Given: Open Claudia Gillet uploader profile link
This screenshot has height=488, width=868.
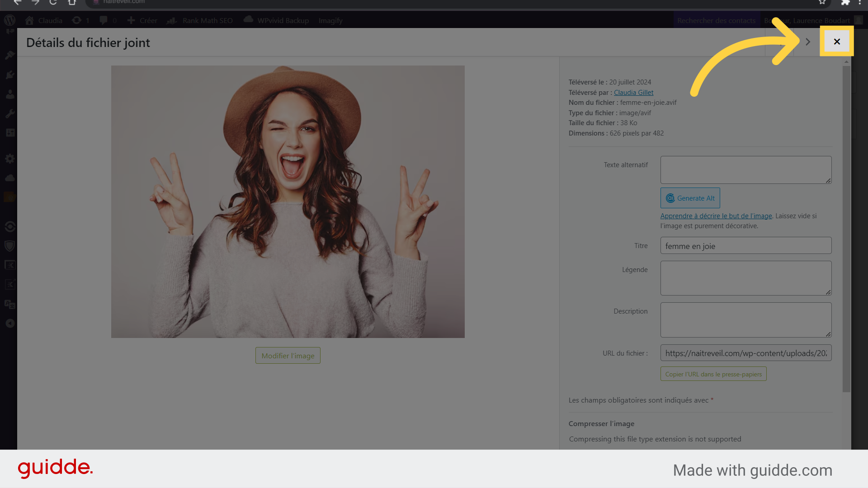Looking at the screenshot, I should tap(633, 93).
